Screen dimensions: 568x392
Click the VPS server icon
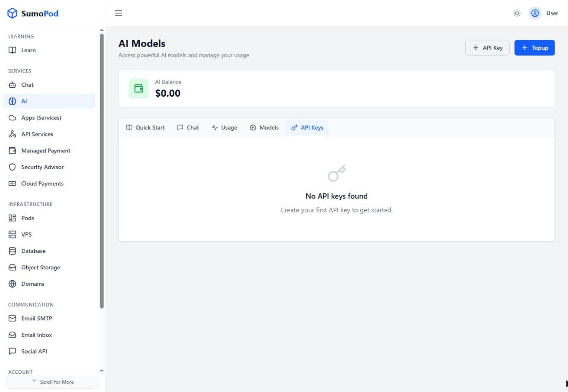coord(13,234)
